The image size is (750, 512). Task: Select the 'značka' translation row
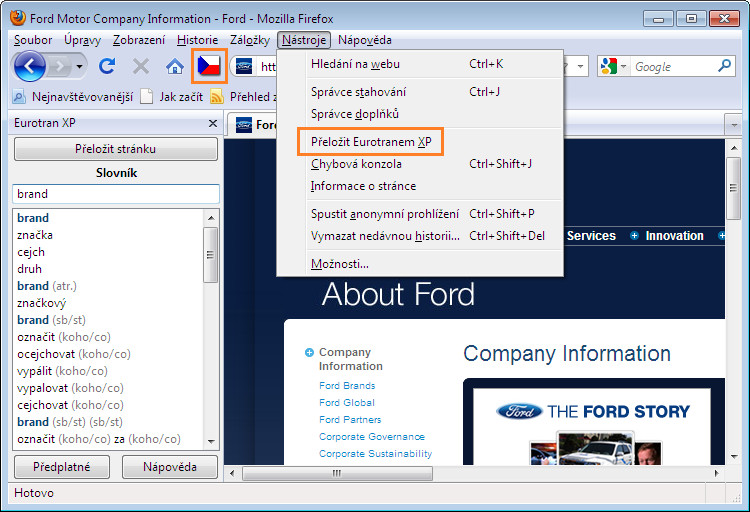(109, 235)
